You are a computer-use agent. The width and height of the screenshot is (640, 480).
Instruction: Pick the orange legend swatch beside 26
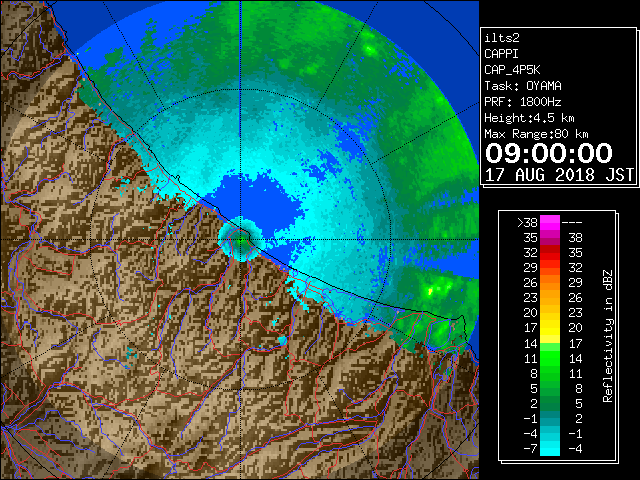(550, 283)
